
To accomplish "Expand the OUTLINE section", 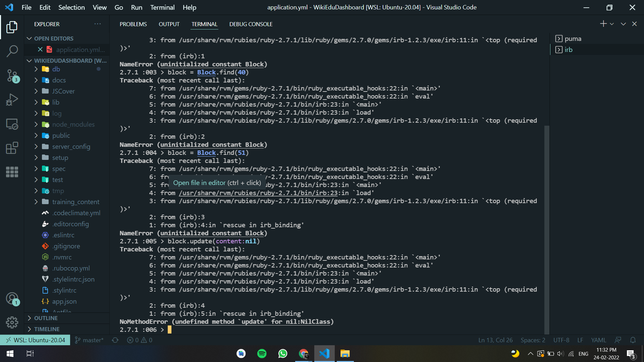I will pos(46,318).
